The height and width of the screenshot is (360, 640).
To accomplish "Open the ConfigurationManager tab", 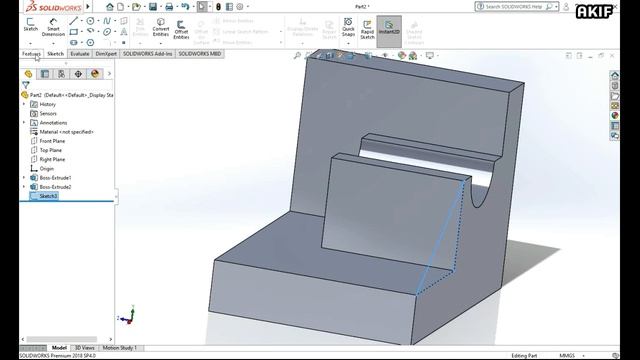I will pos(62,73).
